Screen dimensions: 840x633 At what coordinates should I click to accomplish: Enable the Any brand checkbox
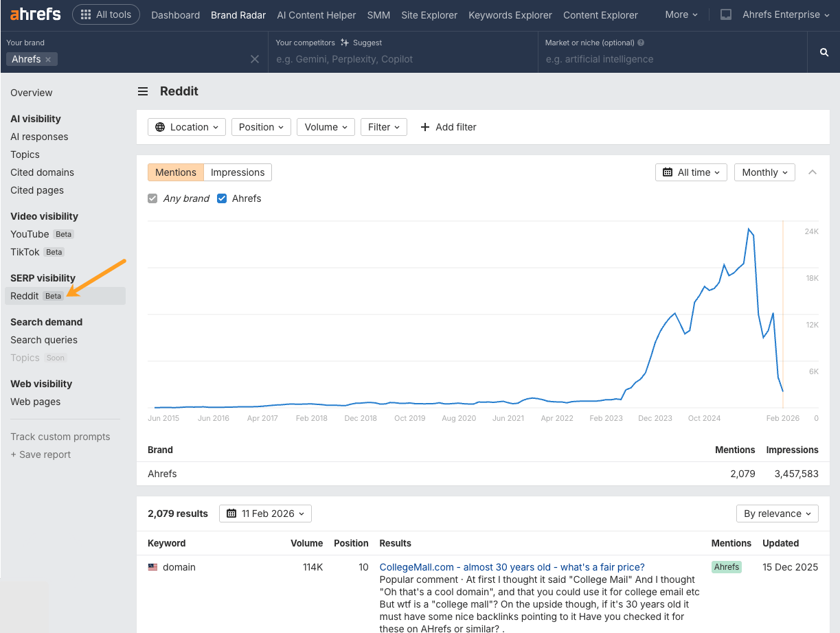pos(152,198)
